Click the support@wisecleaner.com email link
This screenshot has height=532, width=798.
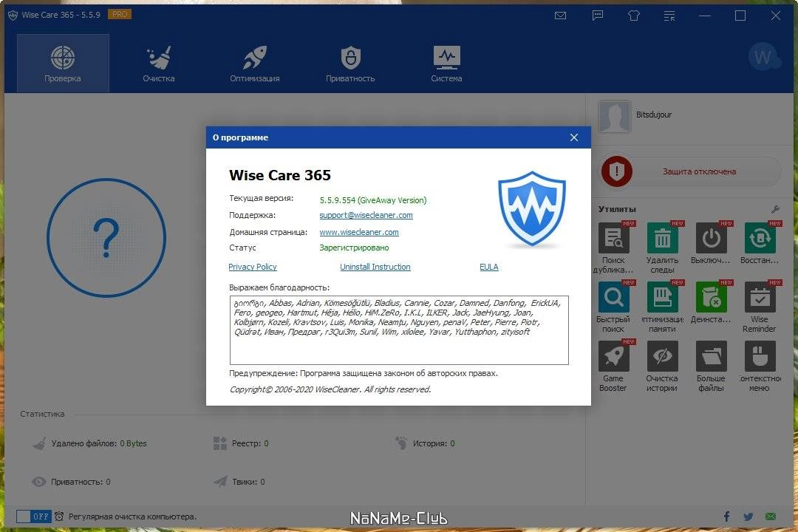pyautogui.click(x=366, y=215)
